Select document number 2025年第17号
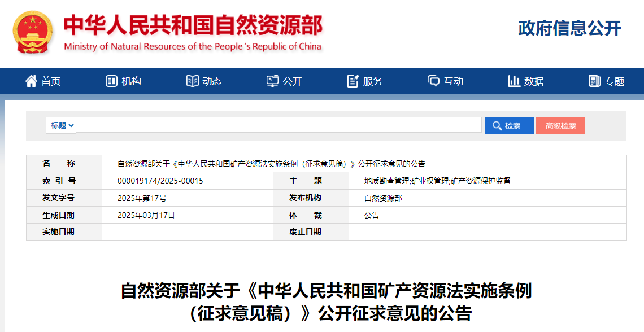644x332 pixels. pyautogui.click(x=142, y=198)
